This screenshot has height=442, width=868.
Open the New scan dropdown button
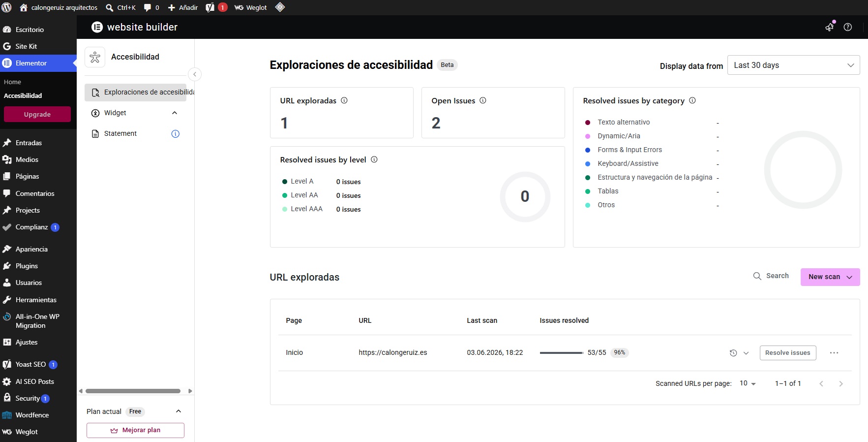(830, 277)
